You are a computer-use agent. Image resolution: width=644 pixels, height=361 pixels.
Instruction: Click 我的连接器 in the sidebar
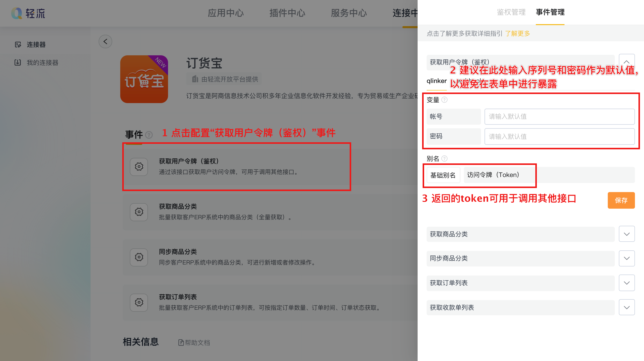[x=43, y=62]
